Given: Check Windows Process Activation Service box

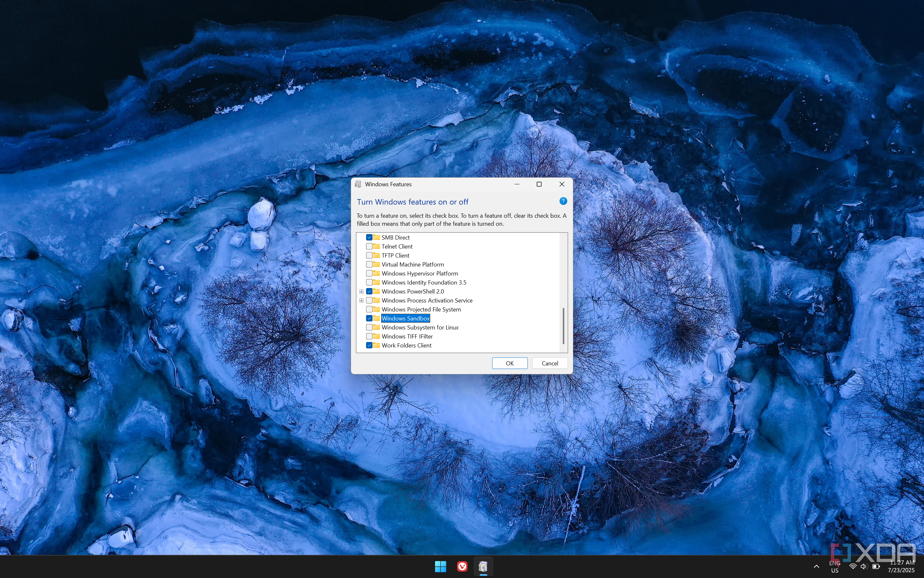Looking at the screenshot, I should (369, 301).
